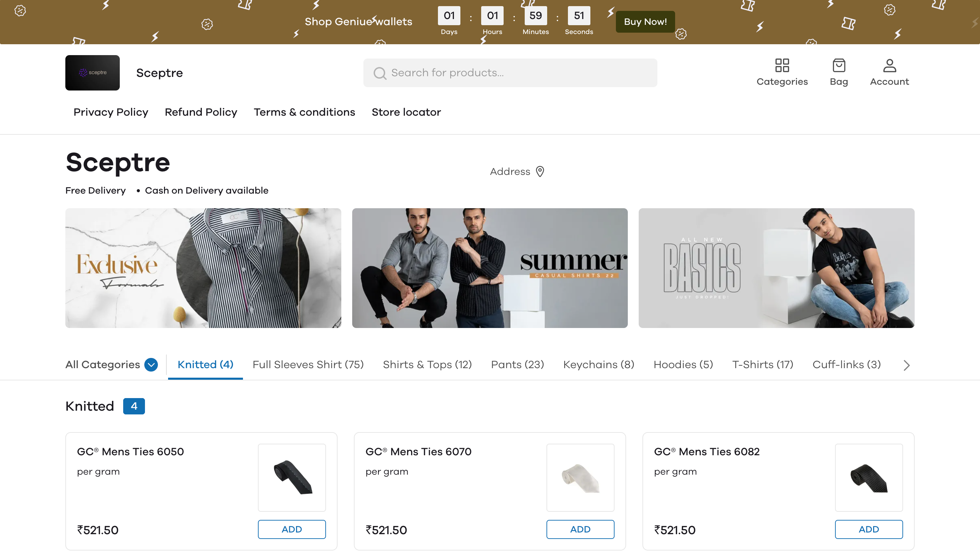Open GC Mens Ties 6070 product image
Image resolution: width=980 pixels, height=558 pixels.
(x=580, y=477)
